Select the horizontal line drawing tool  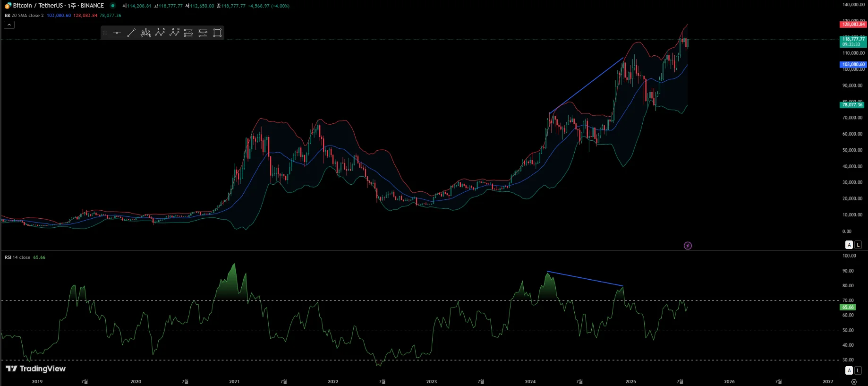pos(117,33)
